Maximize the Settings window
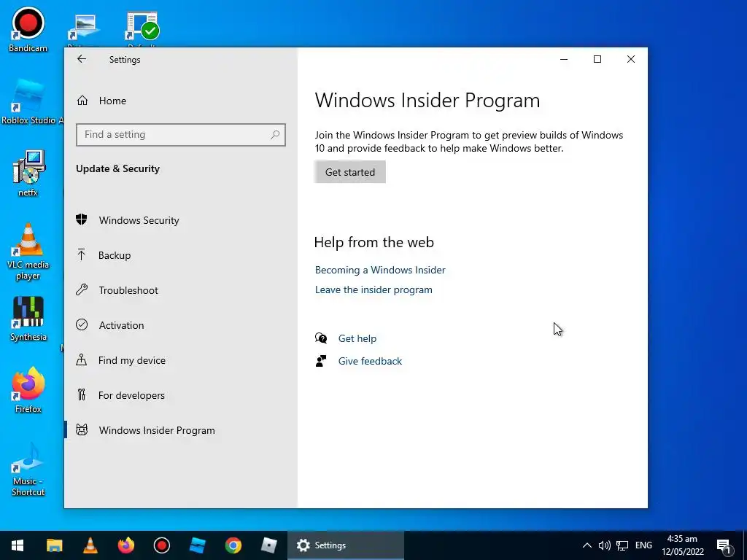Viewport: 747px width, 560px height. pyautogui.click(x=597, y=59)
